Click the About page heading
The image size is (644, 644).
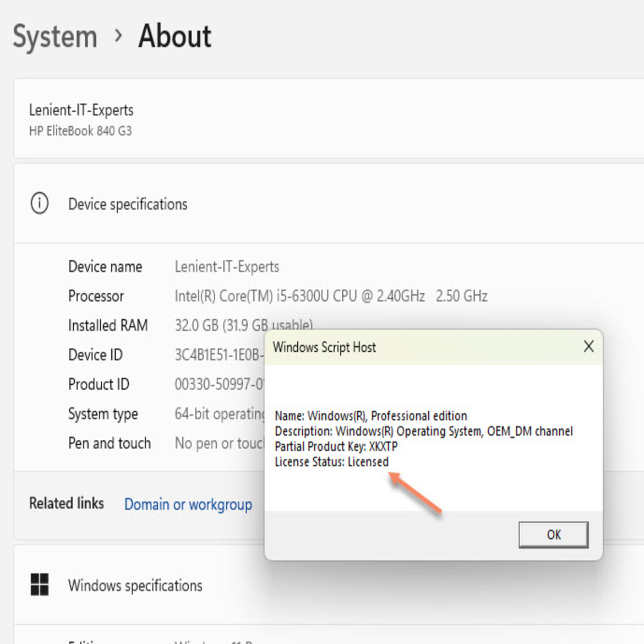174,37
